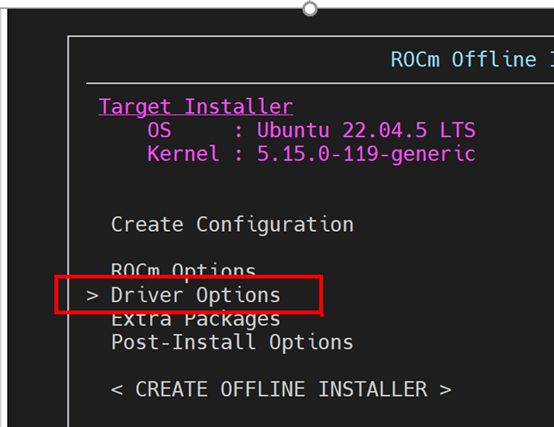Select the highlighted Driver Options entry

click(x=195, y=295)
